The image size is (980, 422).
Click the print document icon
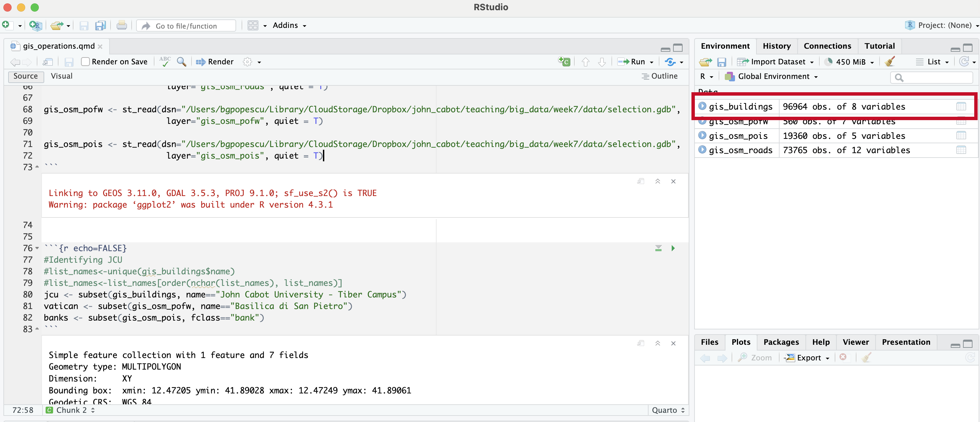pos(121,26)
